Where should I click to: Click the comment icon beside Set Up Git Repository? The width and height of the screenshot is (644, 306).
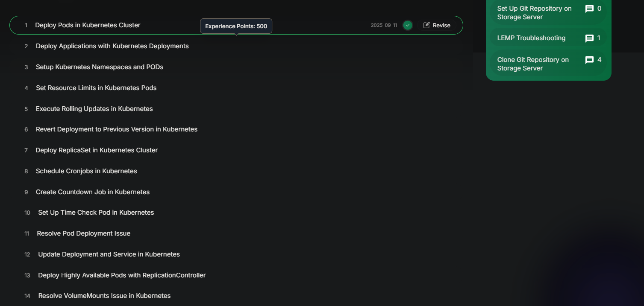tap(589, 9)
